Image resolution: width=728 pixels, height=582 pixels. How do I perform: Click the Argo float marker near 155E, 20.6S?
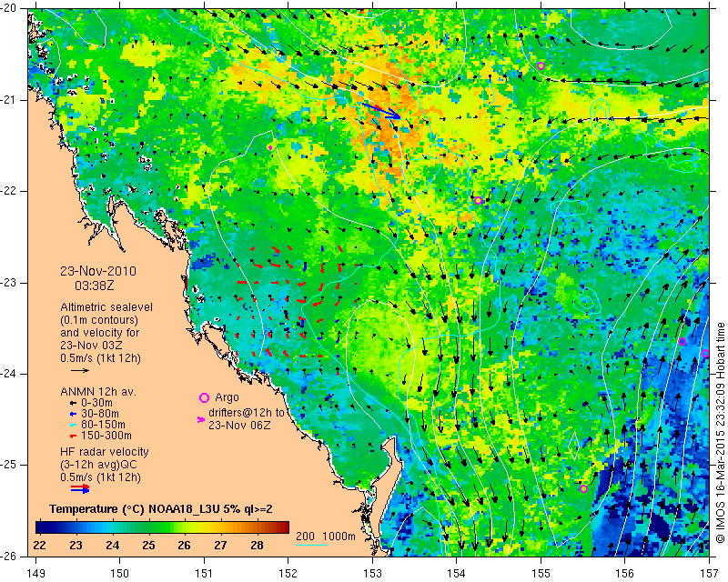click(541, 65)
